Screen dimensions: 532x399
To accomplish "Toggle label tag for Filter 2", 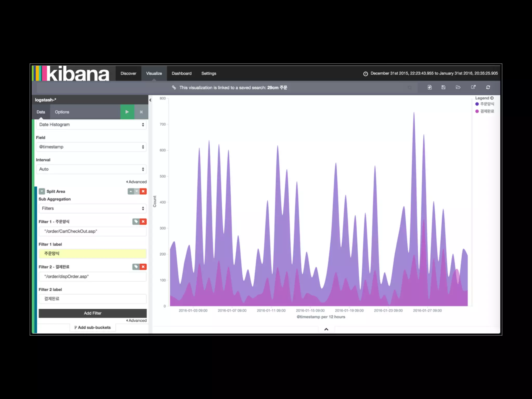I will tap(136, 267).
